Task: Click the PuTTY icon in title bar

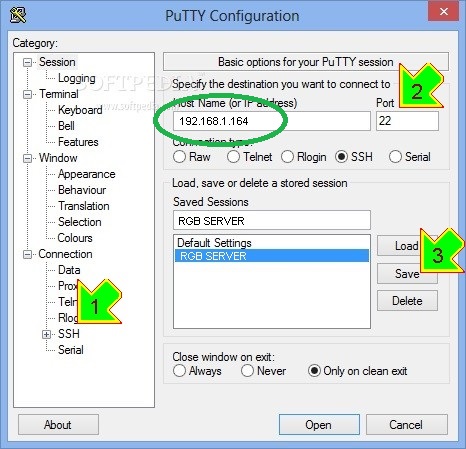Action: click(x=18, y=15)
